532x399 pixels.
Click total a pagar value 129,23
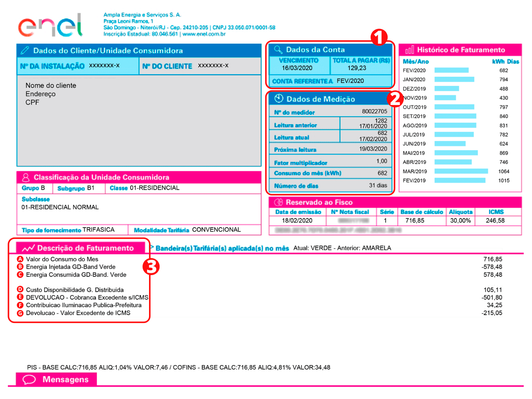(357, 68)
